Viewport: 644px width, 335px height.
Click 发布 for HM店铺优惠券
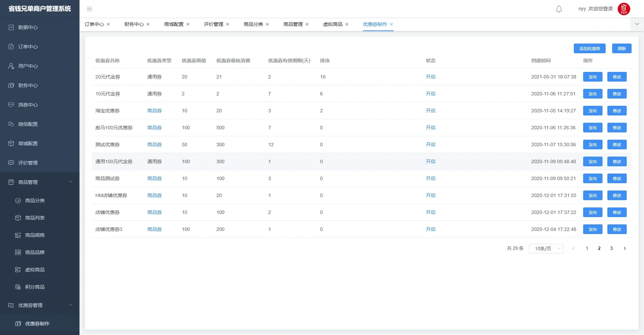[x=592, y=195]
